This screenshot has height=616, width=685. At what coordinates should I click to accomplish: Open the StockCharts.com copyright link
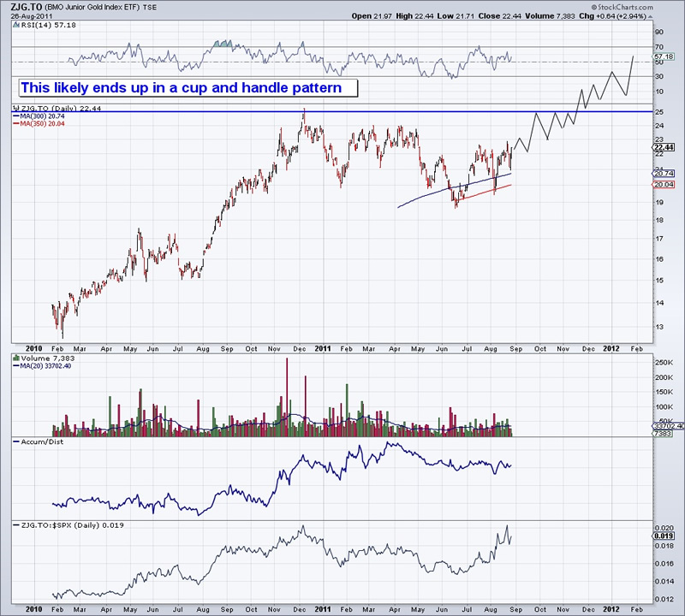click(x=622, y=7)
